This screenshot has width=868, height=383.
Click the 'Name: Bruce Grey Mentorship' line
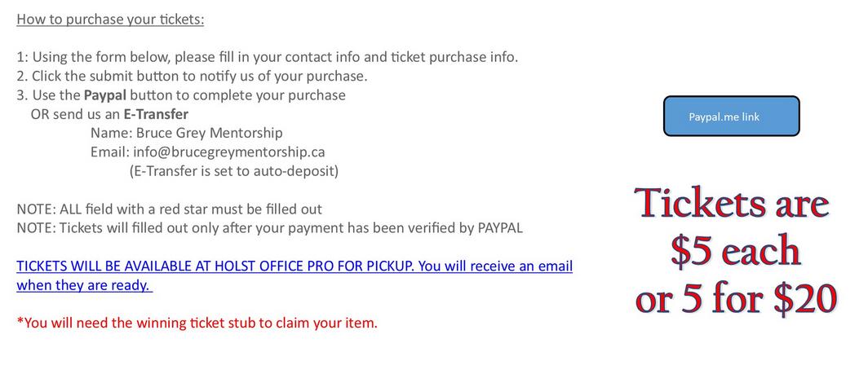[187, 133]
